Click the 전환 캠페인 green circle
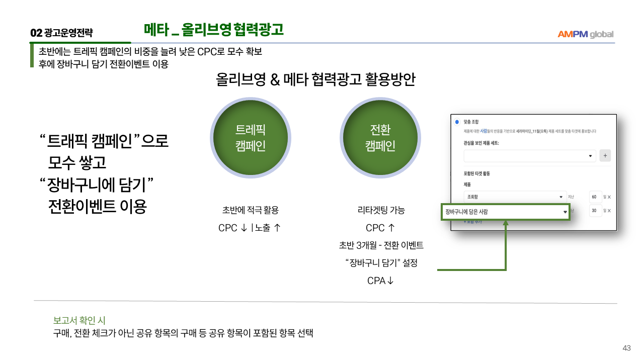This screenshot has width=644, height=362. tap(380, 138)
